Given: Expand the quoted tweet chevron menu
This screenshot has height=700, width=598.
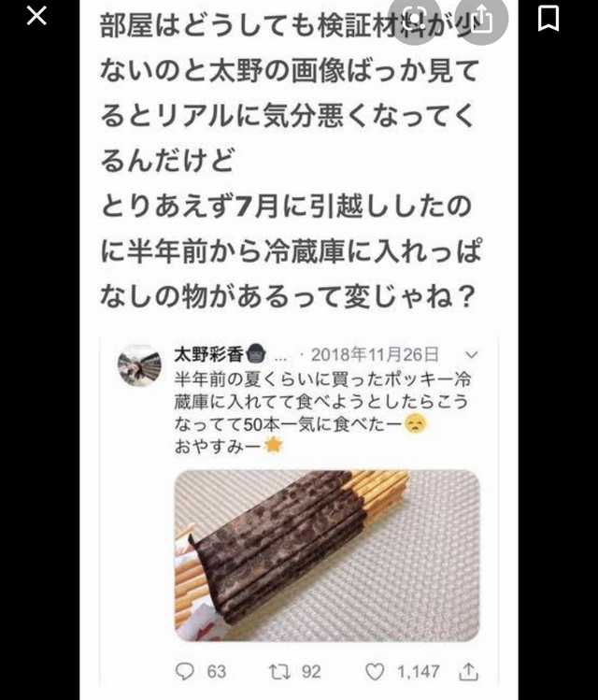Looking at the screenshot, I should click(471, 355).
